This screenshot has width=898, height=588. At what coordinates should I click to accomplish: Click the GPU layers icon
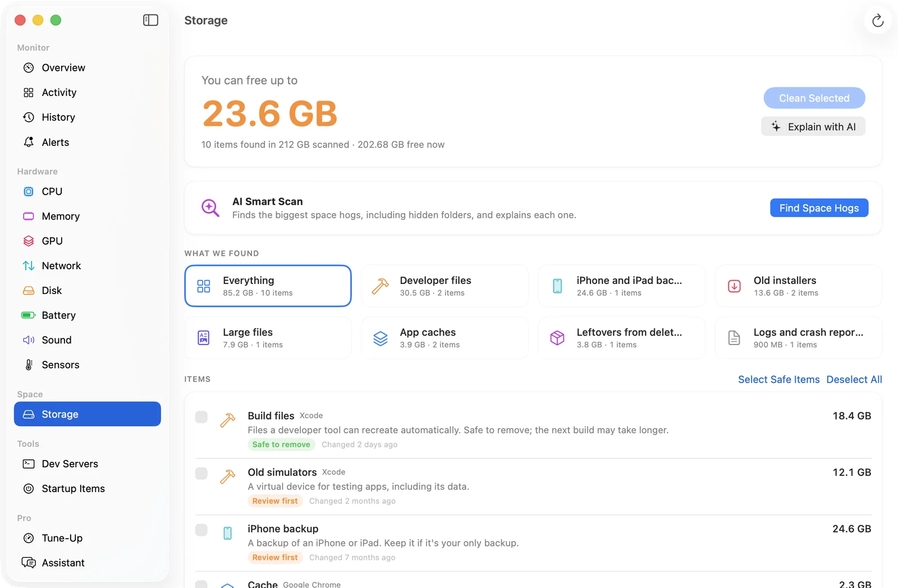(x=29, y=241)
